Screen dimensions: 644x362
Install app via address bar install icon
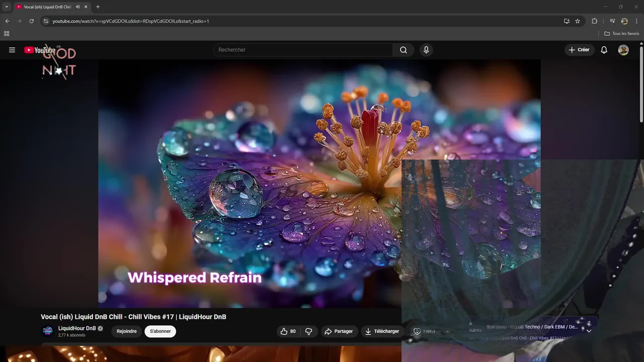[x=567, y=21]
